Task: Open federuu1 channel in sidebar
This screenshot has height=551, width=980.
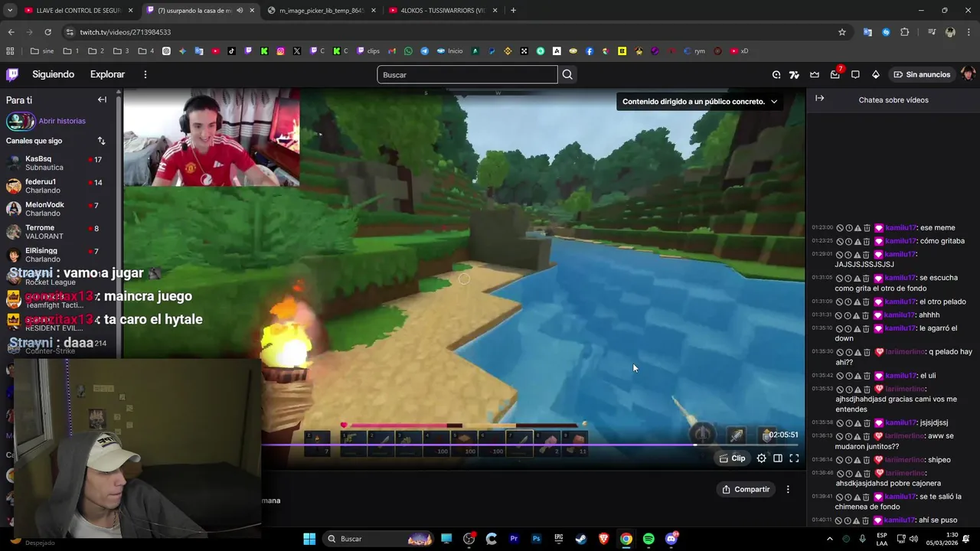Action: (57, 186)
